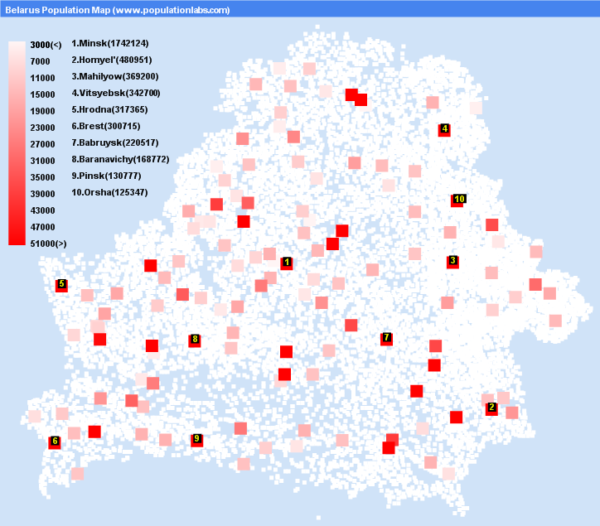600x526 pixels.
Task: Click the '5.Hrodna(317365)' list entry
Action: point(110,110)
